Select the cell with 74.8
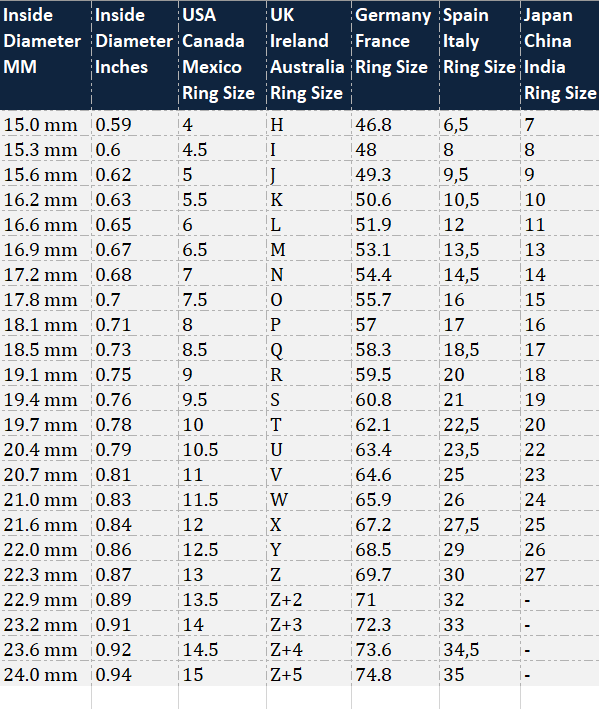599x709 pixels. [396, 674]
